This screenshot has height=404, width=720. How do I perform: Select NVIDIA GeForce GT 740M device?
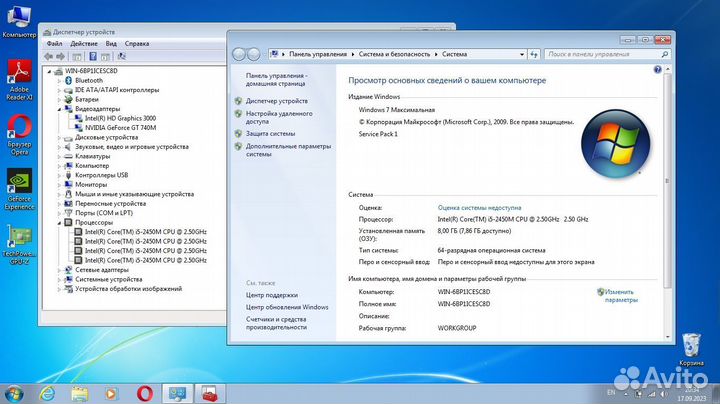coord(120,128)
